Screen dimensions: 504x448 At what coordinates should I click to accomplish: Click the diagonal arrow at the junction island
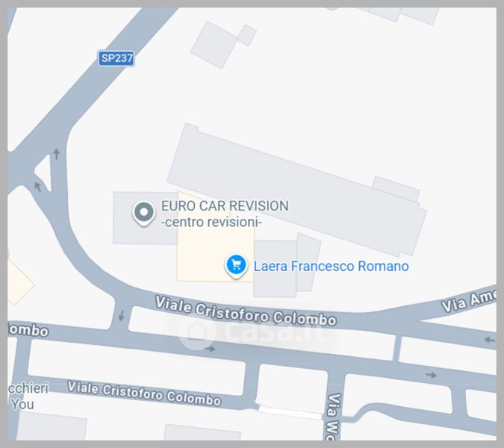coord(38,187)
